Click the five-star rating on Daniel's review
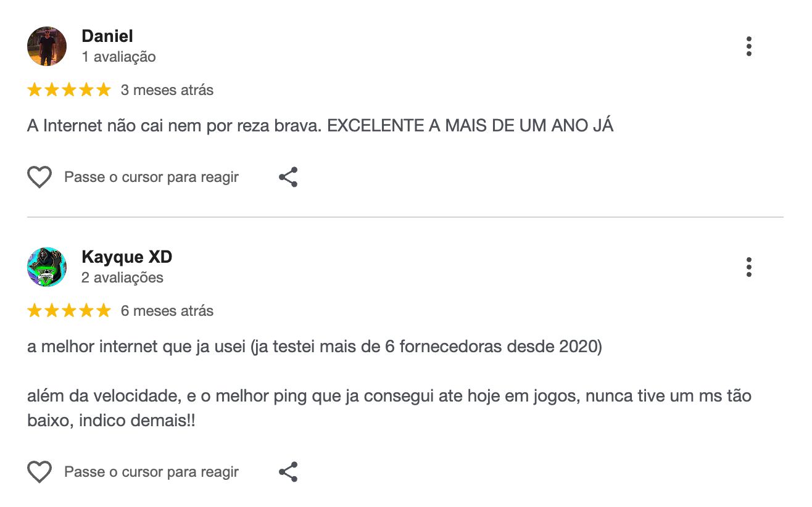Image resolution: width=812 pixels, height=507 pixels. point(69,91)
